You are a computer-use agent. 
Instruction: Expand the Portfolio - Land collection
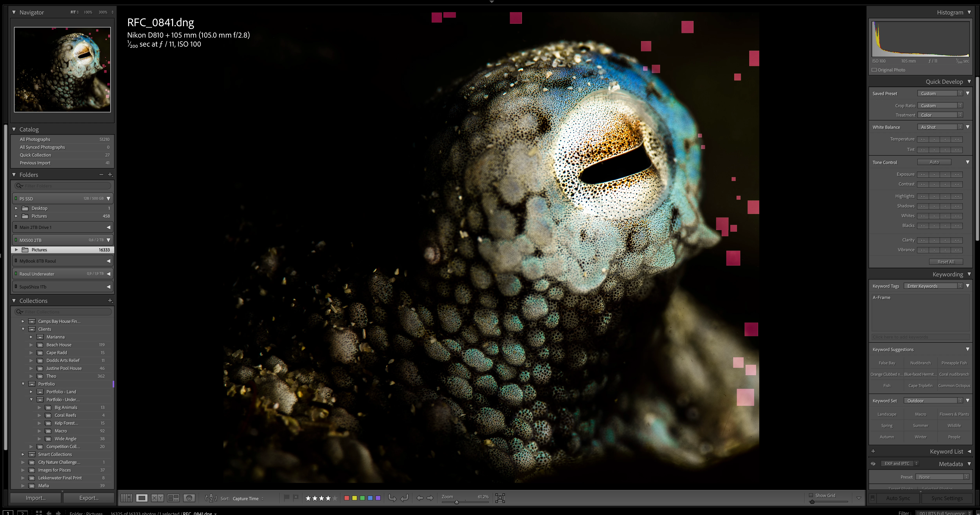point(31,392)
